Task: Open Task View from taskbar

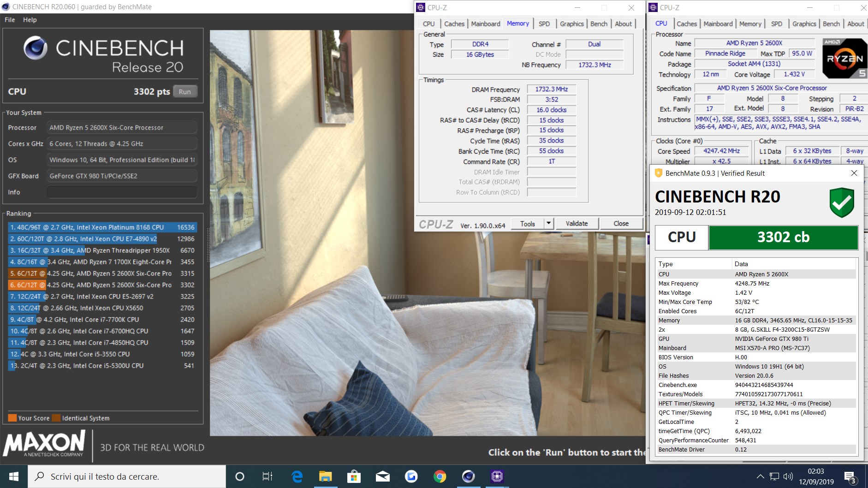Action: coord(268,476)
